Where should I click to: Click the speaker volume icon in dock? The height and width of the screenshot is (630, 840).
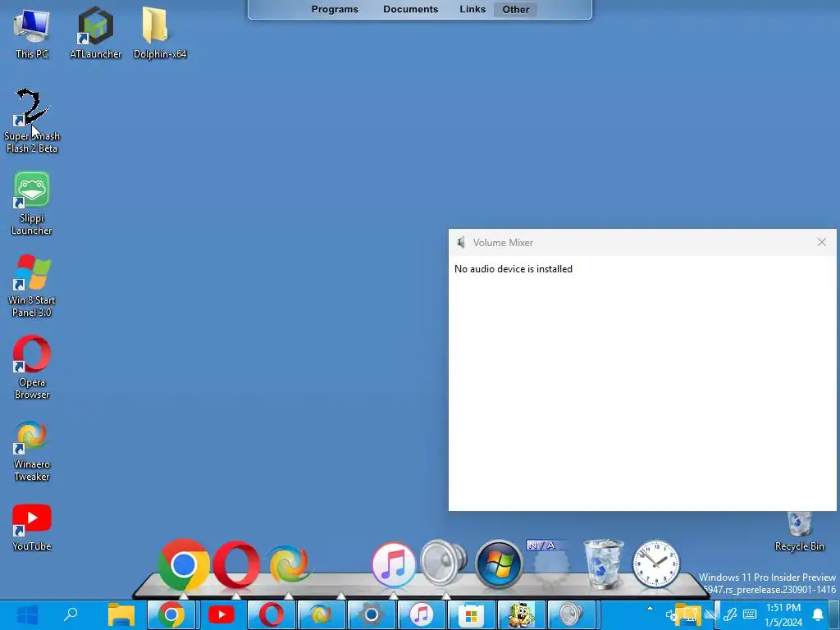tap(444, 563)
